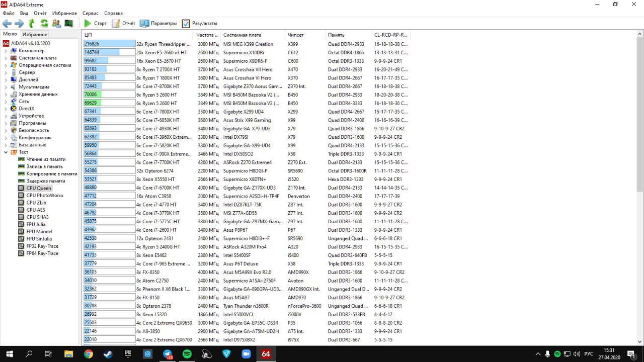Click the green Up level arrow
644x362 pixels.
coord(32,23)
